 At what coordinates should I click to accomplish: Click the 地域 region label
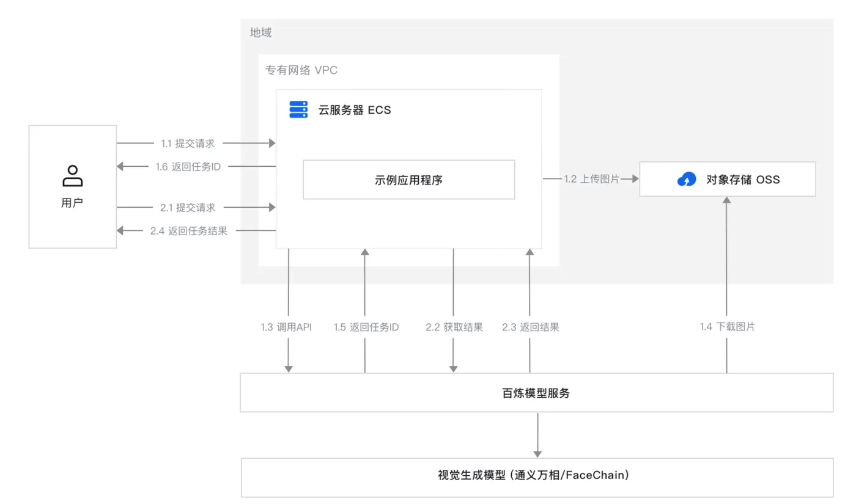tap(261, 33)
